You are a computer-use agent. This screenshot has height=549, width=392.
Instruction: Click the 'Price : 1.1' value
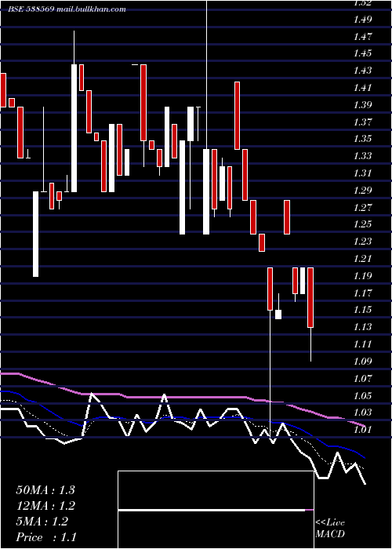pyautogui.click(x=46, y=537)
